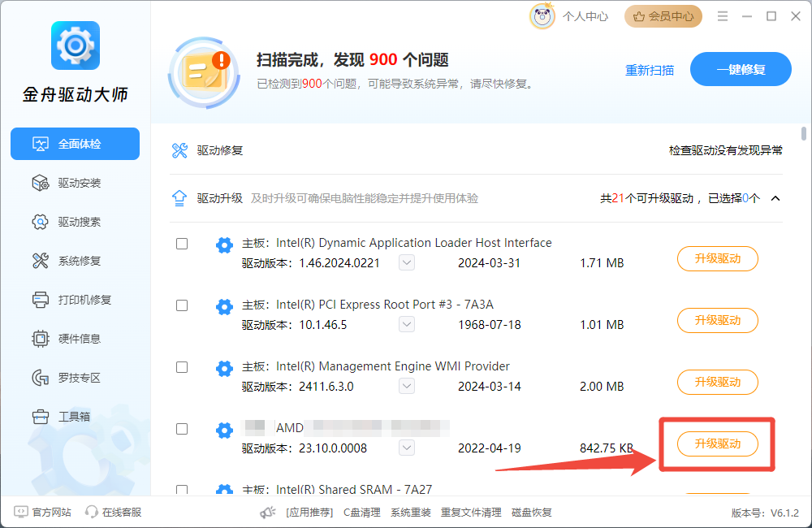The width and height of the screenshot is (812, 528).
Task: Open 工具箱 from the sidebar
Action: (x=75, y=417)
